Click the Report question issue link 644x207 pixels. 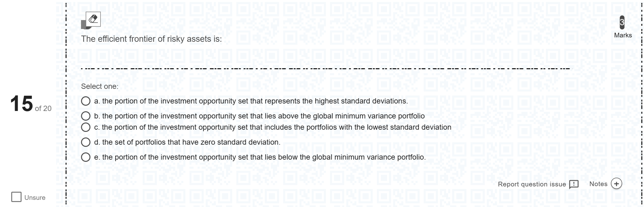[x=532, y=184]
